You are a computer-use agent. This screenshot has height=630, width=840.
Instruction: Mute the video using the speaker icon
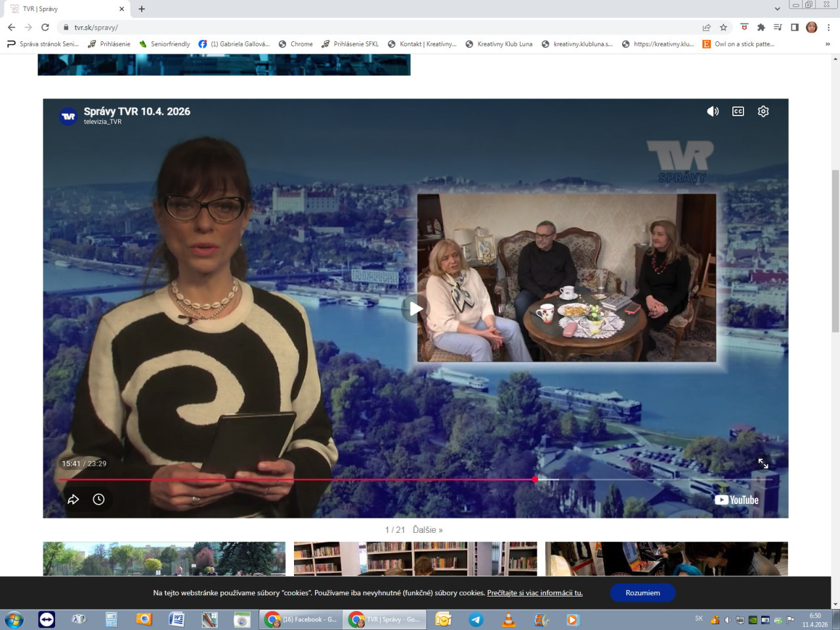tap(713, 112)
